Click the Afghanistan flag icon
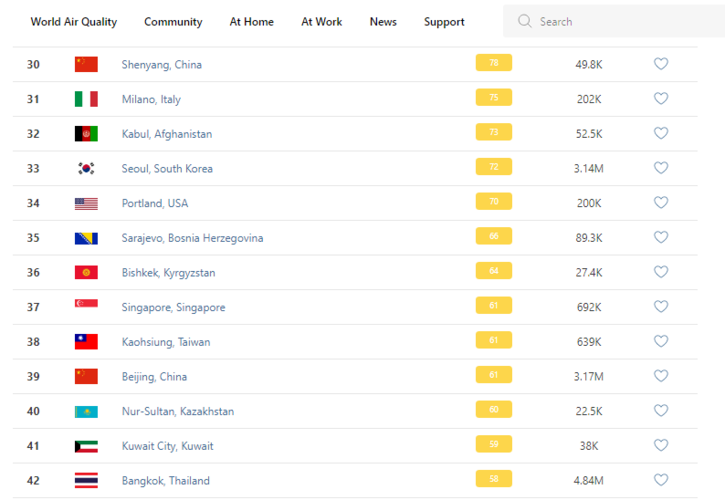 (86, 134)
